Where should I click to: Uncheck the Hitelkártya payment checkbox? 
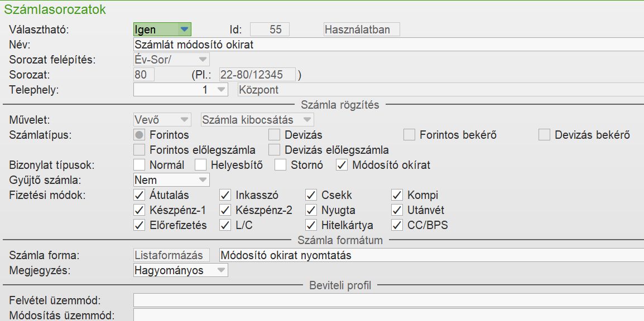tap(311, 225)
